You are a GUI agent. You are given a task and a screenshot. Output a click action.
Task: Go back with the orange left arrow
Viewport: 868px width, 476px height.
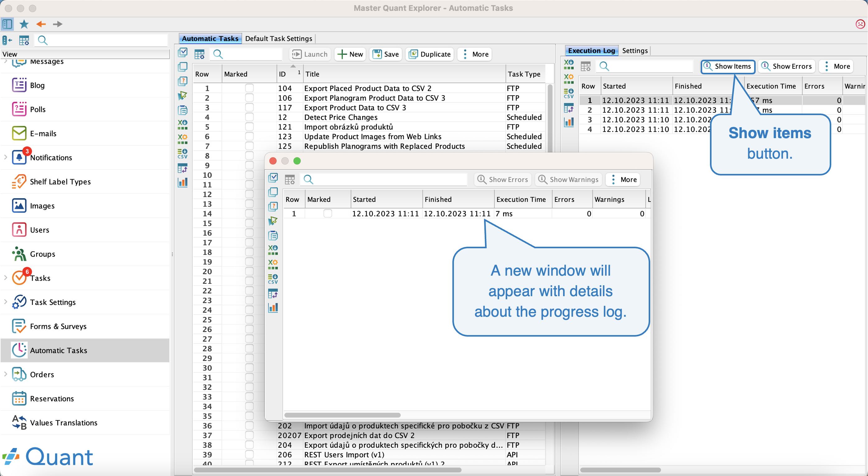pyautogui.click(x=41, y=24)
